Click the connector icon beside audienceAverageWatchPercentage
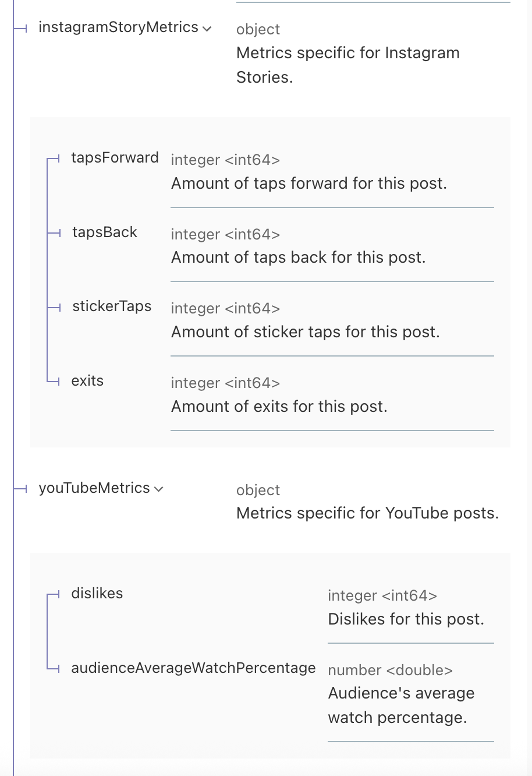The width and height of the screenshot is (532, 776). point(54,668)
